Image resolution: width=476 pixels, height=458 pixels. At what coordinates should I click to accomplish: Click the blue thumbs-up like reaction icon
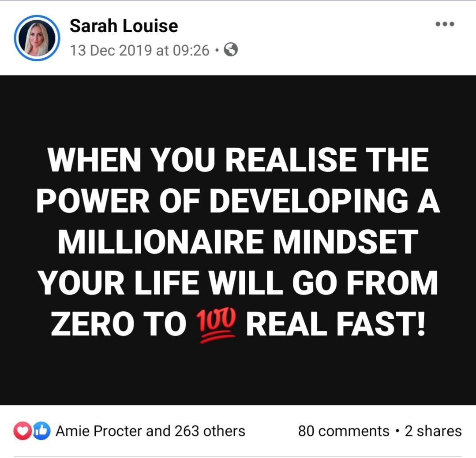coord(41,431)
